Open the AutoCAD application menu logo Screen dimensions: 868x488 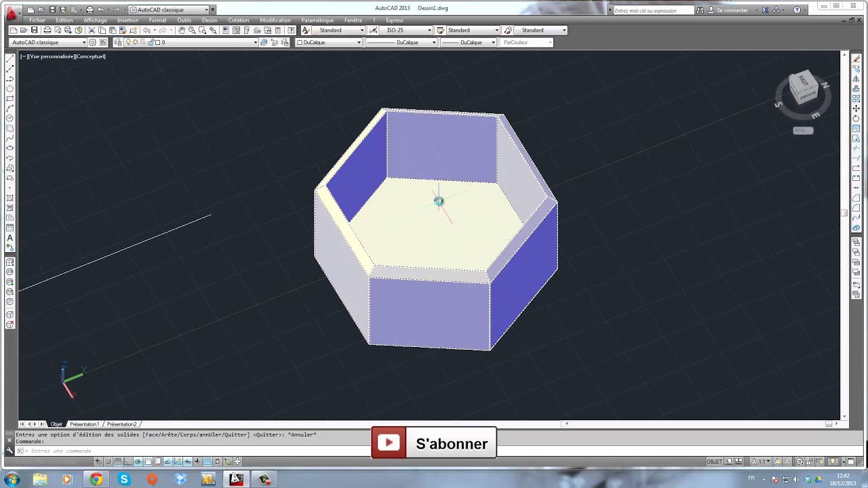tap(11, 14)
